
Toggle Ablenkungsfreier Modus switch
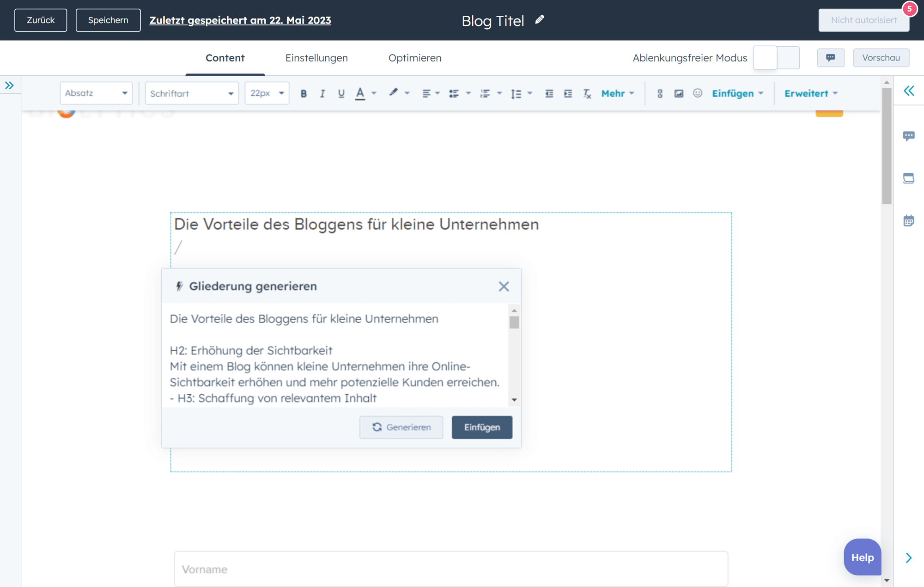point(776,58)
